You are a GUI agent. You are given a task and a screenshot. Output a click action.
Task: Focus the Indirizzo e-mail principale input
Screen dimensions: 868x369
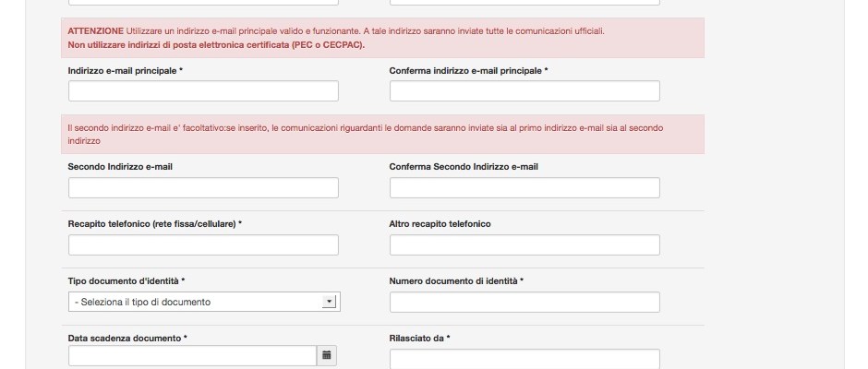tap(203, 91)
